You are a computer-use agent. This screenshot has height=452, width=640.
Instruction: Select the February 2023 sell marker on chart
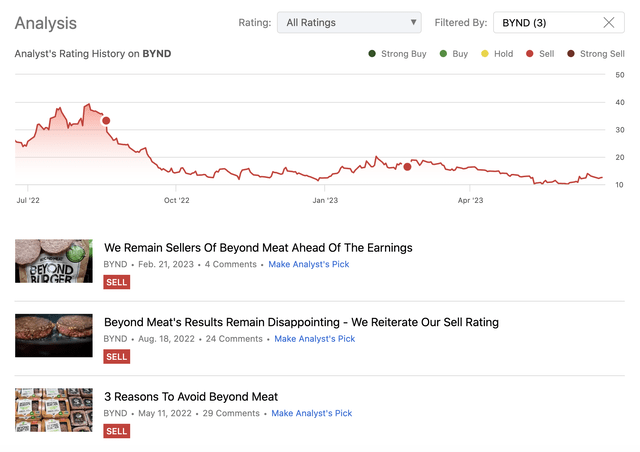tap(407, 167)
